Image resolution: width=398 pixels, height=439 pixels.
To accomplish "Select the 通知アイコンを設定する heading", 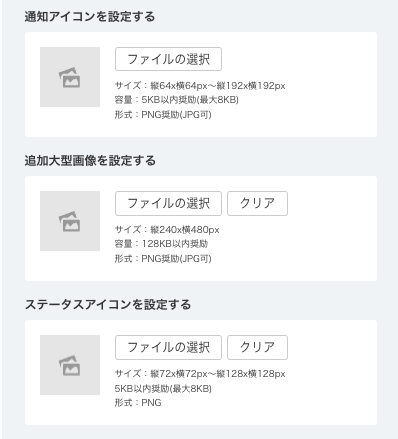I will pos(90,16).
